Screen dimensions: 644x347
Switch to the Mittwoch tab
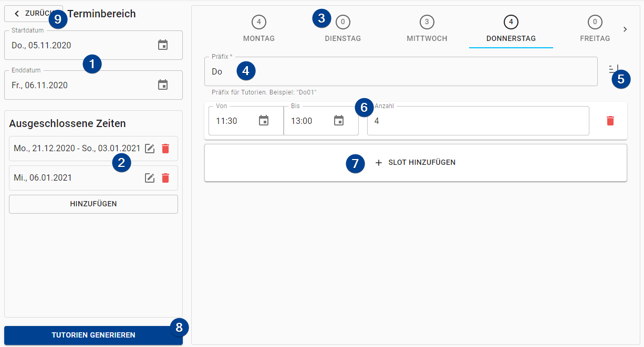click(427, 29)
